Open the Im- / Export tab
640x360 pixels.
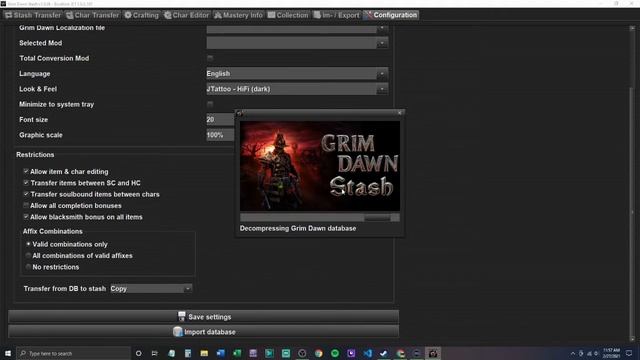[x=336, y=15]
